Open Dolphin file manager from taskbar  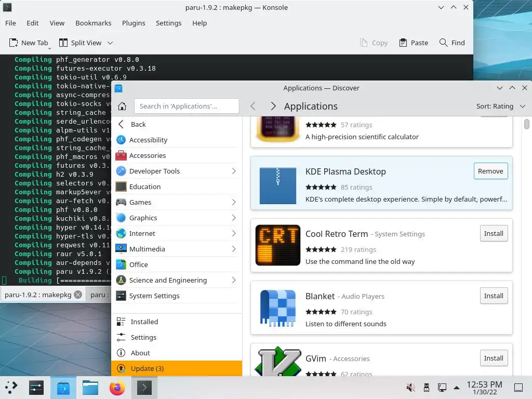90,388
